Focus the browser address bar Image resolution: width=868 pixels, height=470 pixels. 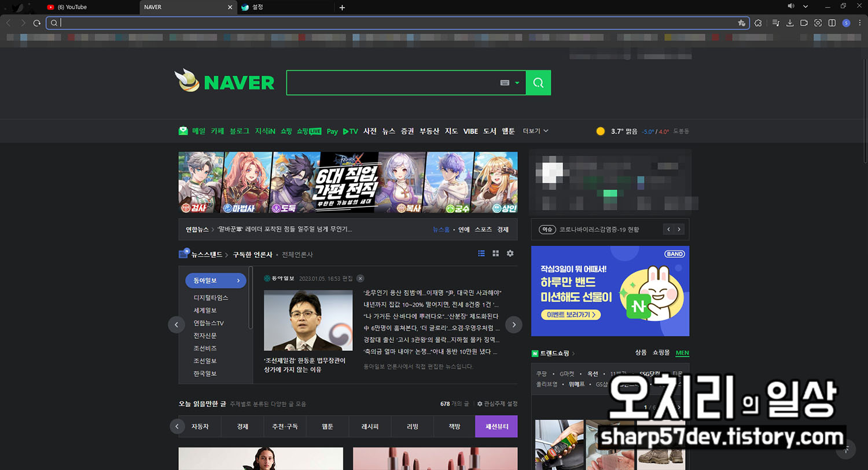click(396, 23)
